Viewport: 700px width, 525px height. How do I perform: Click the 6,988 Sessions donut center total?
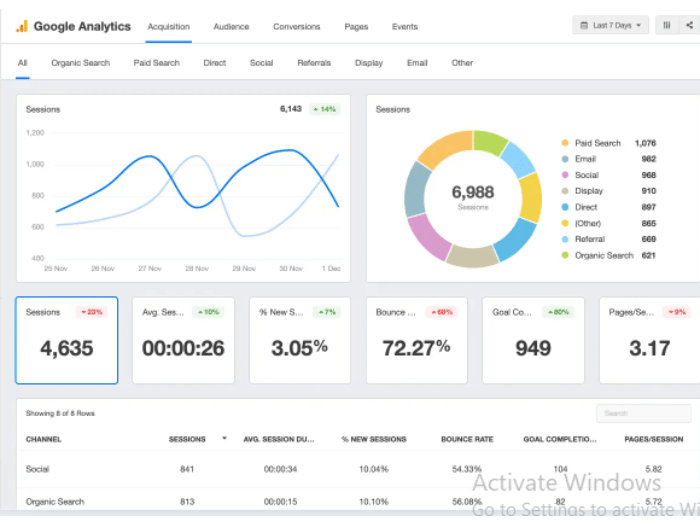point(473,196)
